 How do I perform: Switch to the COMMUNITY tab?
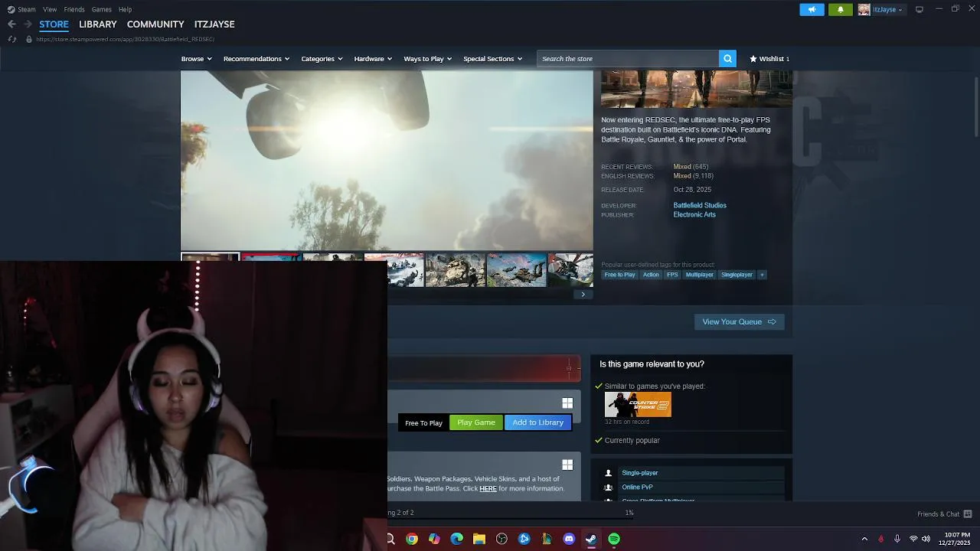[155, 24]
